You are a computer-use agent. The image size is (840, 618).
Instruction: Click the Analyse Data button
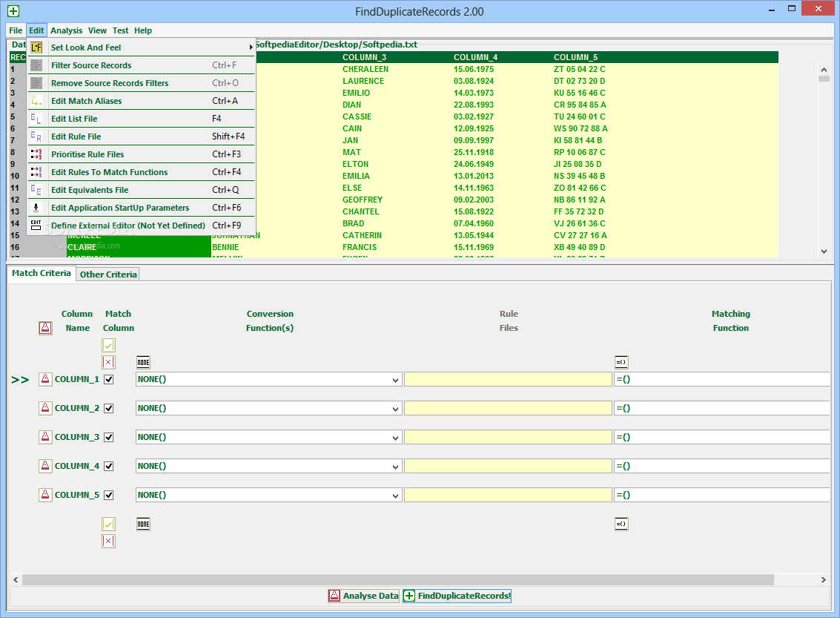coord(364,596)
